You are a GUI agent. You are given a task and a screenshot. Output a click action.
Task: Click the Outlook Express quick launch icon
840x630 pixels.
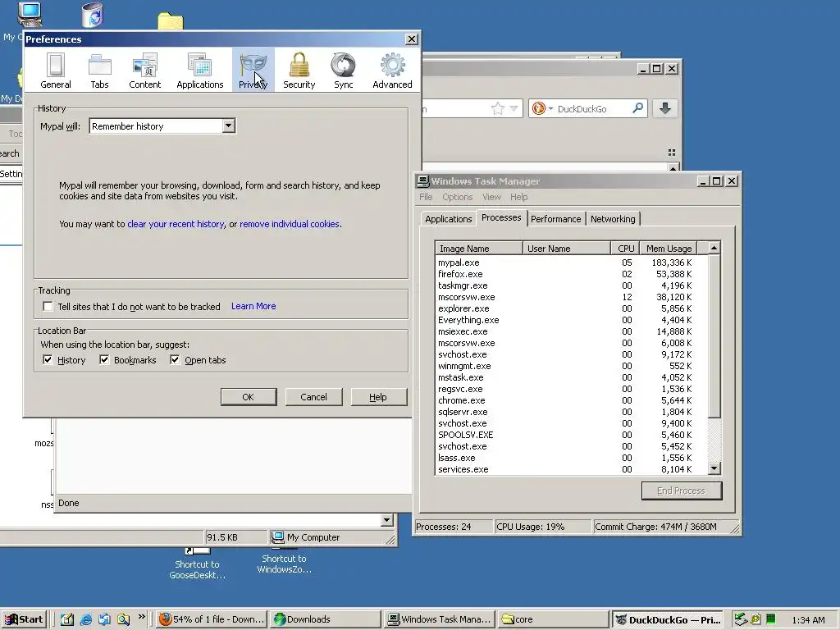104,619
